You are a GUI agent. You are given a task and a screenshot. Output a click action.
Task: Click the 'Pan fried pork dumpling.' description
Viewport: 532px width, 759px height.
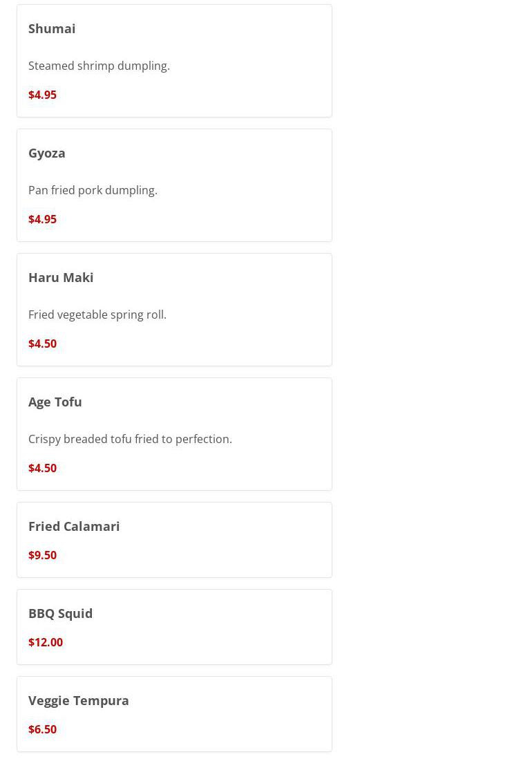[x=93, y=190]
